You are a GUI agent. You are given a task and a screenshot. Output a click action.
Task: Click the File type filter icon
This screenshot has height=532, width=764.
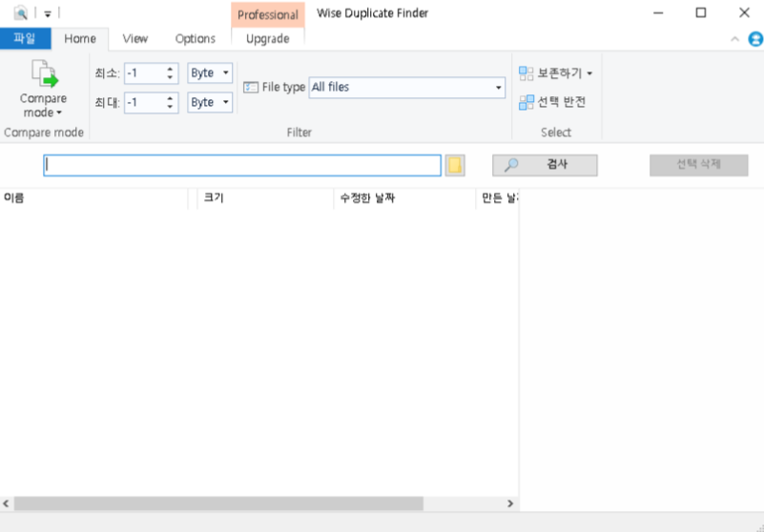(x=251, y=87)
